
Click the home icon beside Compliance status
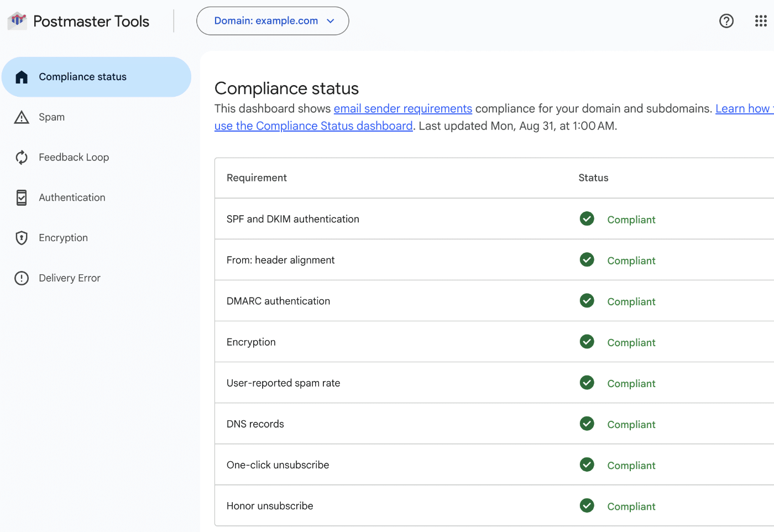click(22, 77)
